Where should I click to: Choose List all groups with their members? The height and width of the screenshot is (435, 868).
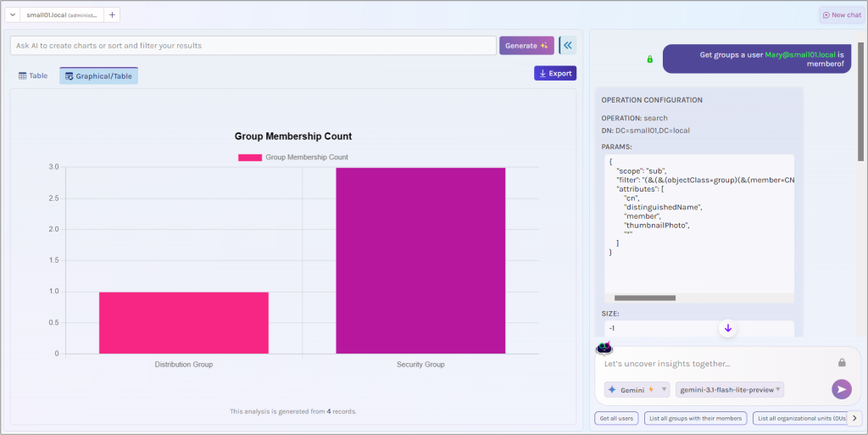pos(695,418)
